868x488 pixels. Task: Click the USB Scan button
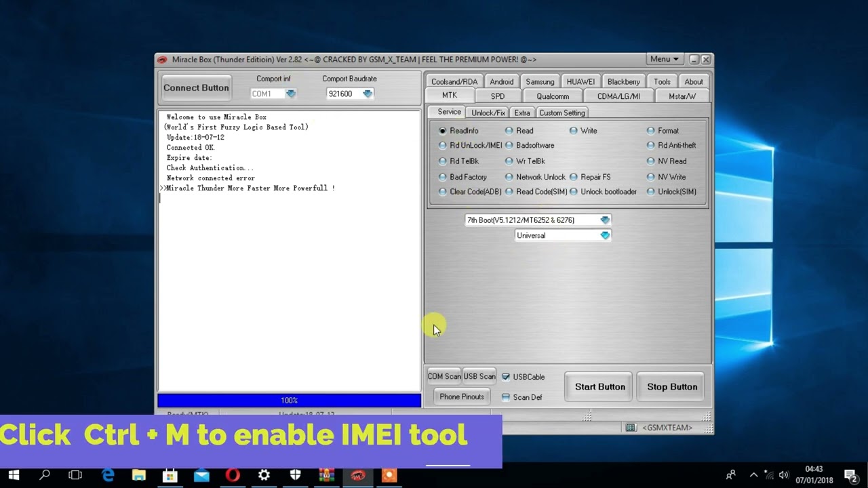point(479,377)
